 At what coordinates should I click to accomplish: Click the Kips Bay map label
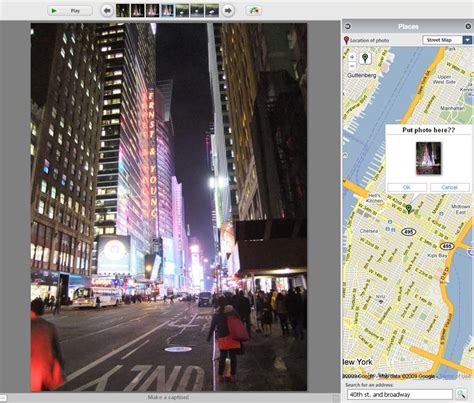pyautogui.click(x=437, y=255)
